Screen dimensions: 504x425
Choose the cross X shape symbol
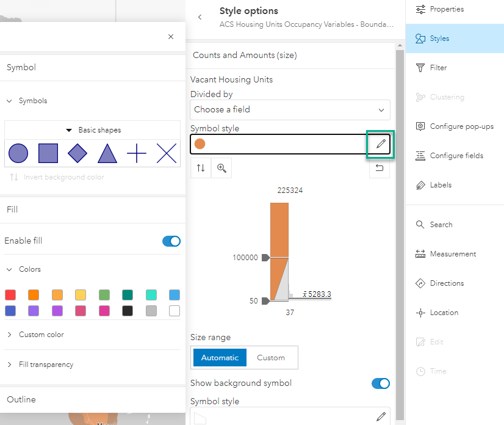tap(167, 153)
